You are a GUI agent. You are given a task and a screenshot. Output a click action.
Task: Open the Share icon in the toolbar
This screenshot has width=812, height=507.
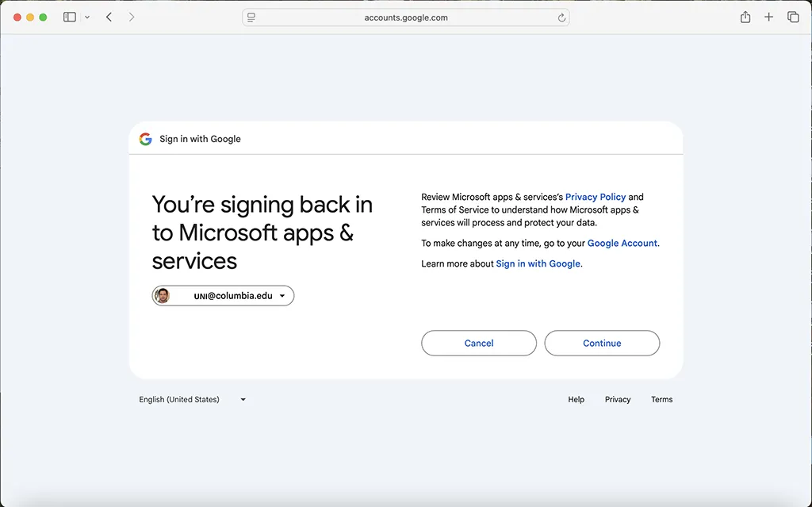pyautogui.click(x=745, y=17)
